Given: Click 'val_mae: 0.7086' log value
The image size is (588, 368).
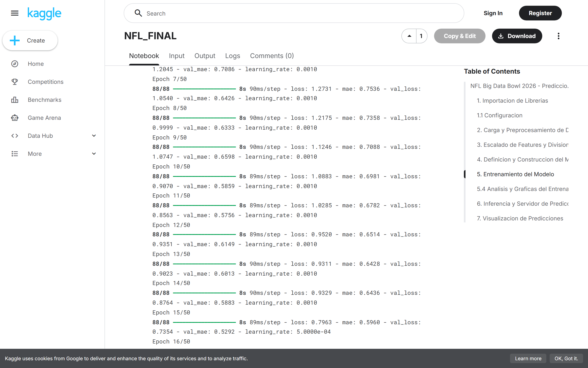Looking at the screenshot, I should (209, 69).
